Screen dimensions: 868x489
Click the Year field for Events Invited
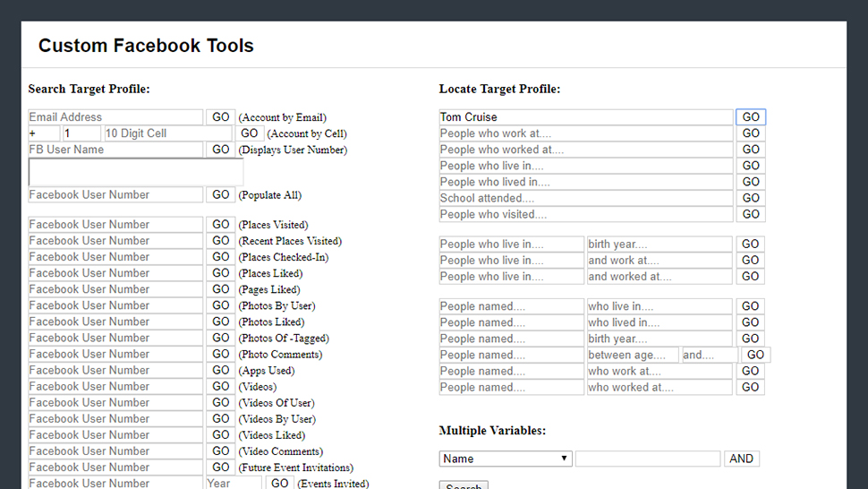point(233,483)
